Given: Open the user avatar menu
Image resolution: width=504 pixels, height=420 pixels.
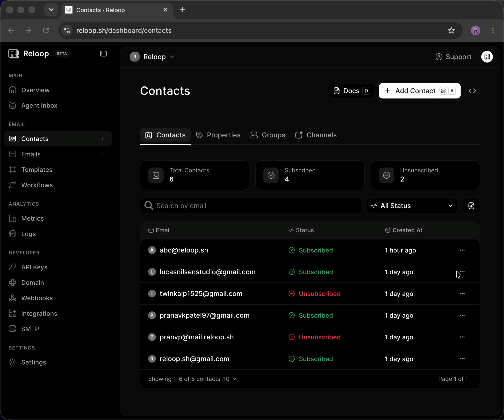Looking at the screenshot, I should (487, 57).
